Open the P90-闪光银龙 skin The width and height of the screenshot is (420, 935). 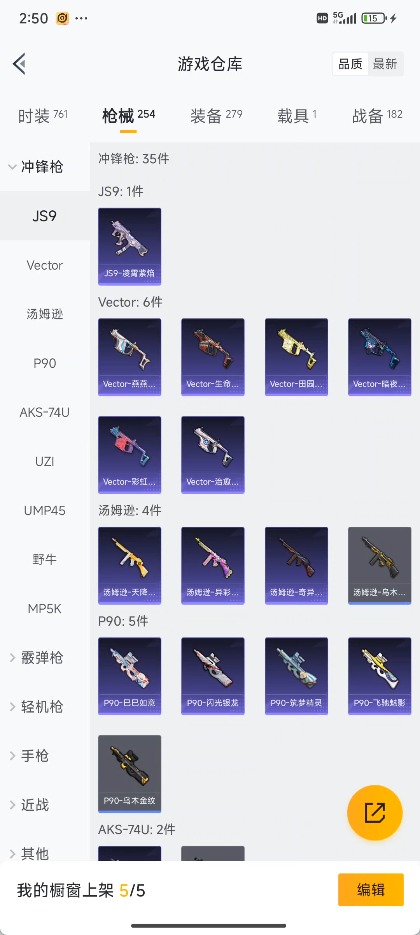tap(213, 676)
